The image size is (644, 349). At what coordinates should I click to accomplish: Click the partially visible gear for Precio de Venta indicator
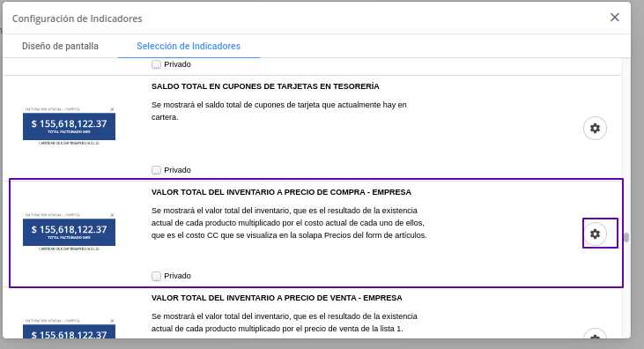tap(595, 333)
